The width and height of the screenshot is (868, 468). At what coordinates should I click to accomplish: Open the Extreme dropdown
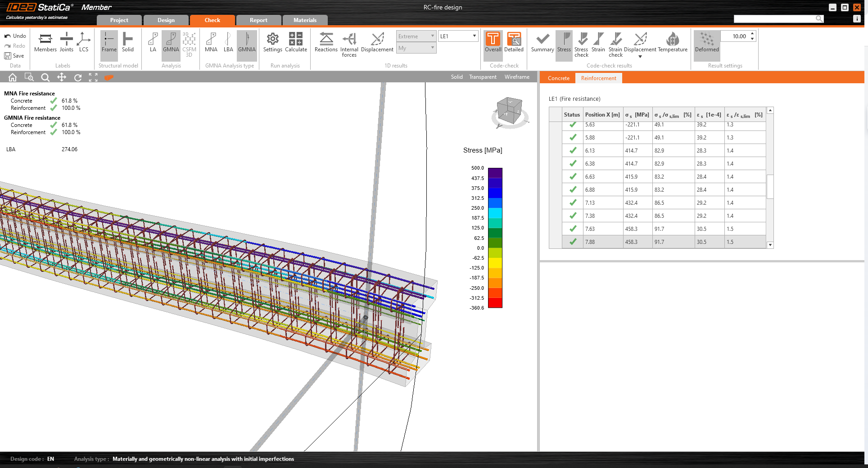[415, 36]
